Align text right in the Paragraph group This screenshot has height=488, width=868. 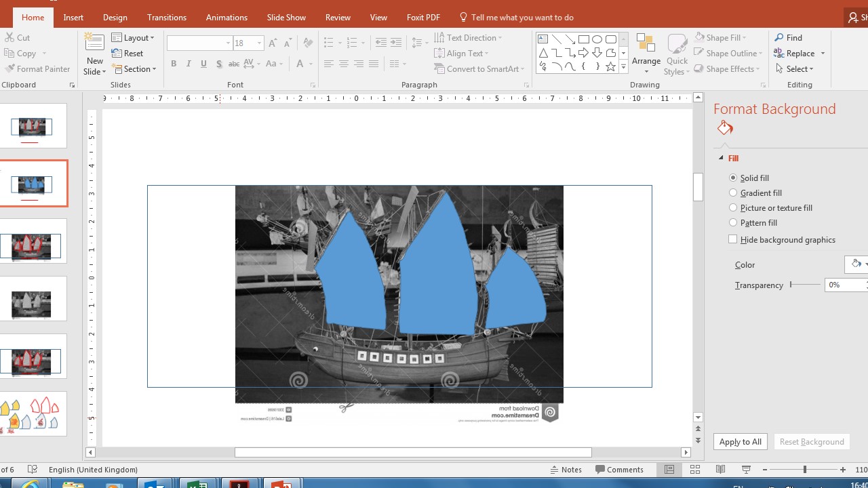coord(358,64)
